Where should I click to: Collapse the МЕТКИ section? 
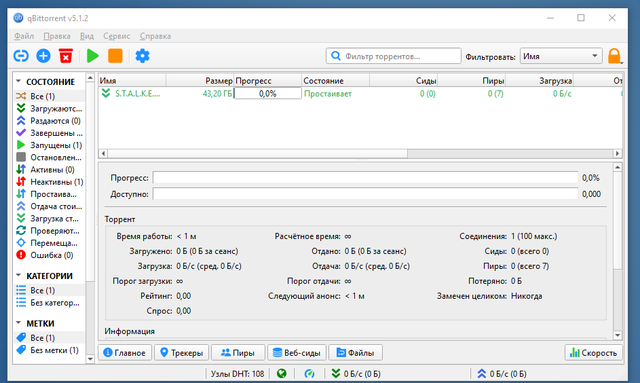point(19,323)
